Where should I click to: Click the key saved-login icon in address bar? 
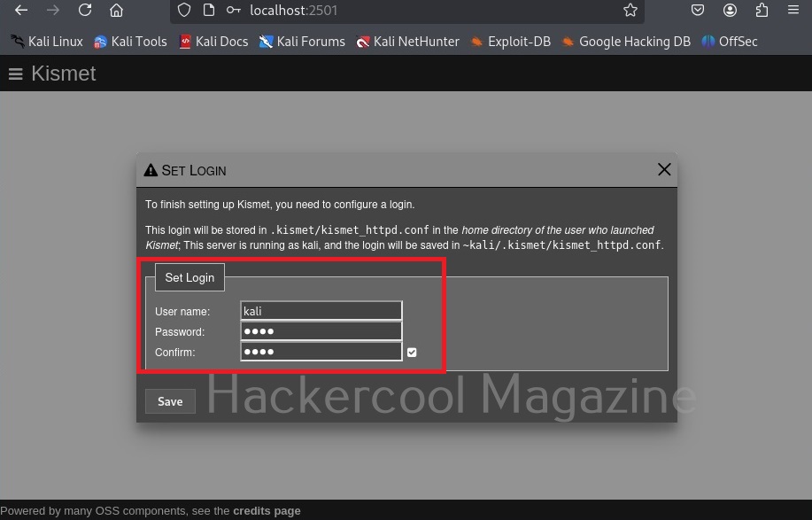pyautogui.click(x=234, y=10)
